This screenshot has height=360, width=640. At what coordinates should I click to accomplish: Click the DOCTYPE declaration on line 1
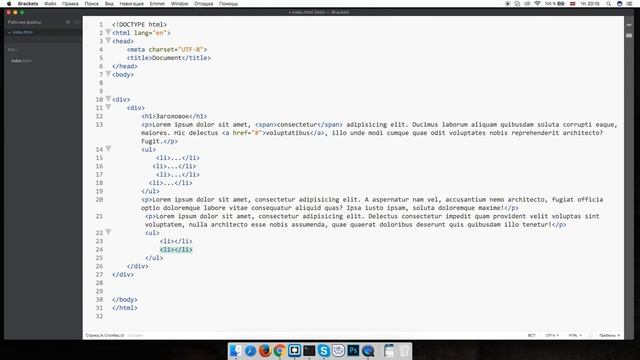pyautogui.click(x=139, y=24)
